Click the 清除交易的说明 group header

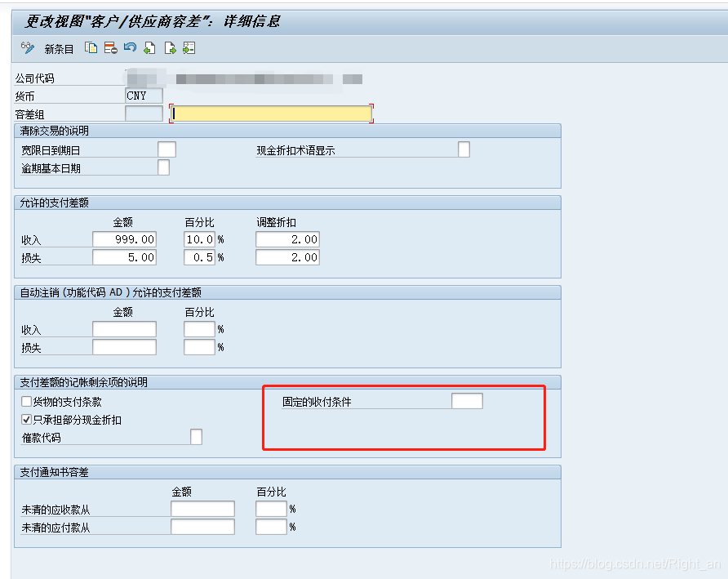pos(287,131)
